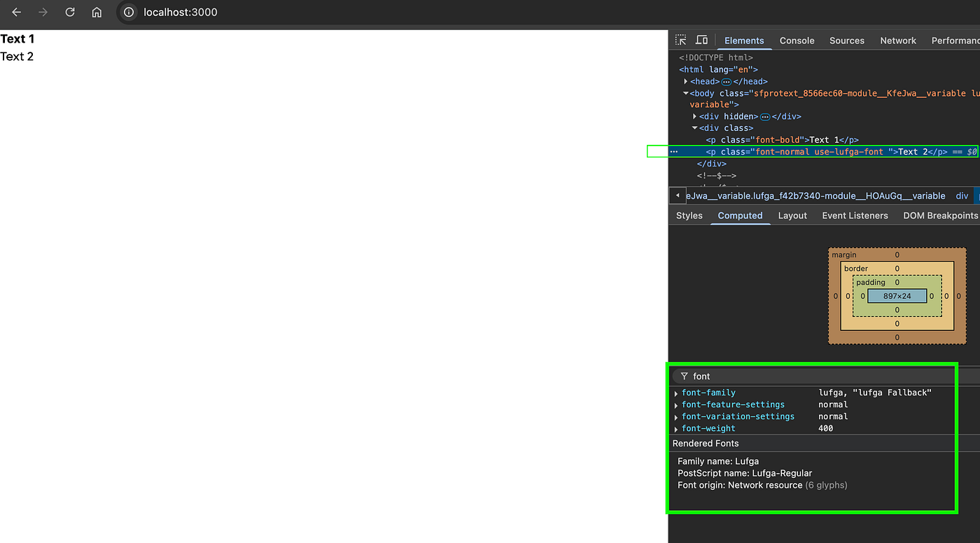Click the border label in box model
Image resolution: width=980 pixels, height=543 pixels.
point(855,269)
